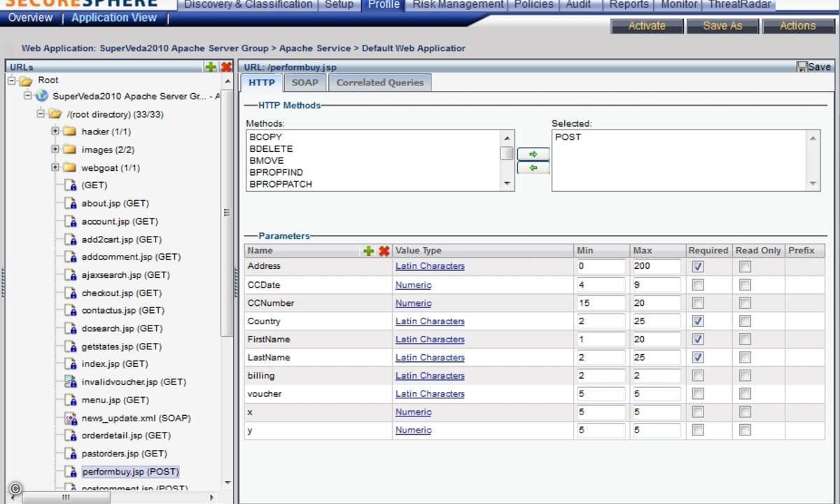840x504 pixels.
Task: Select pastorders.jsp (GET) in the tree
Action: click(124, 454)
